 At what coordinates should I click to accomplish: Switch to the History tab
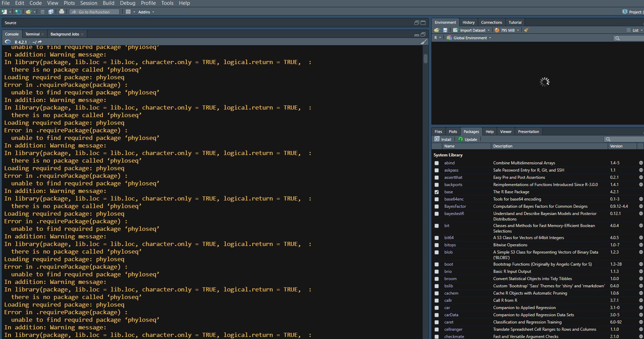[x=468, y=22]
